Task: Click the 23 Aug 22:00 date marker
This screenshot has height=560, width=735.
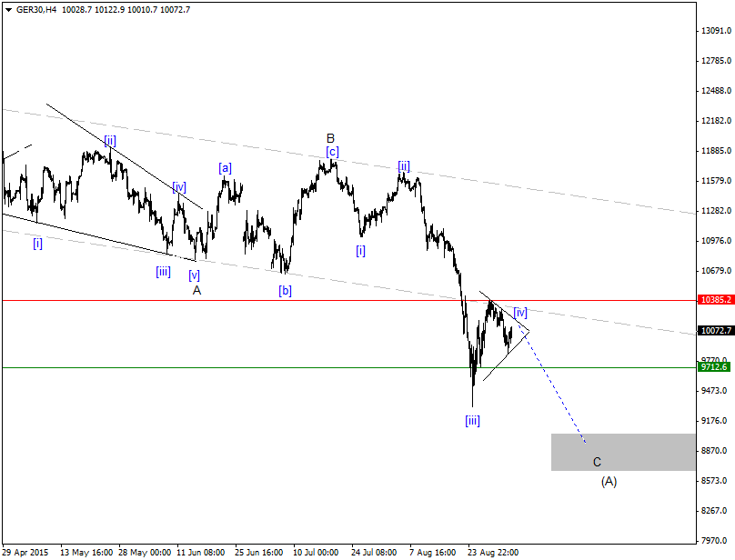Action: tap(493, 553)
